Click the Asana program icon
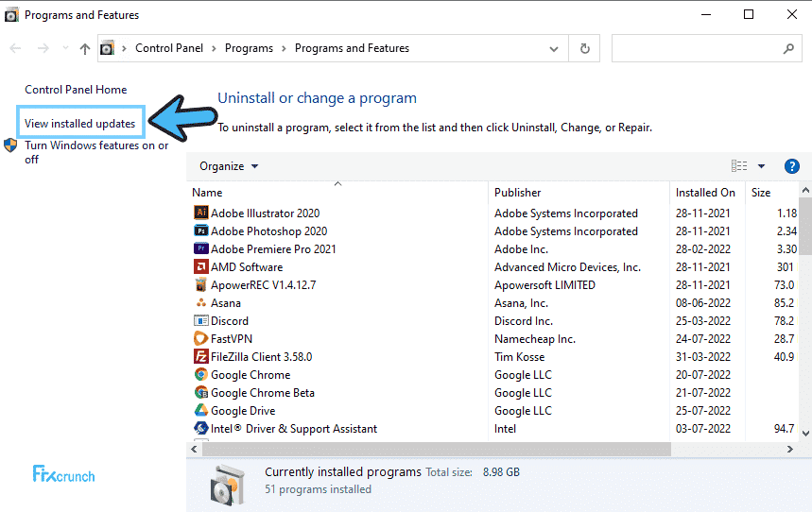The width and height of the screenshot is (812, 512). pos(201,302)
